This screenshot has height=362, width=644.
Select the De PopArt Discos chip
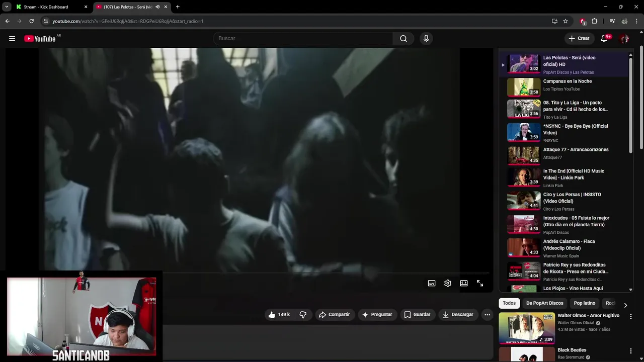coord(545,303)
